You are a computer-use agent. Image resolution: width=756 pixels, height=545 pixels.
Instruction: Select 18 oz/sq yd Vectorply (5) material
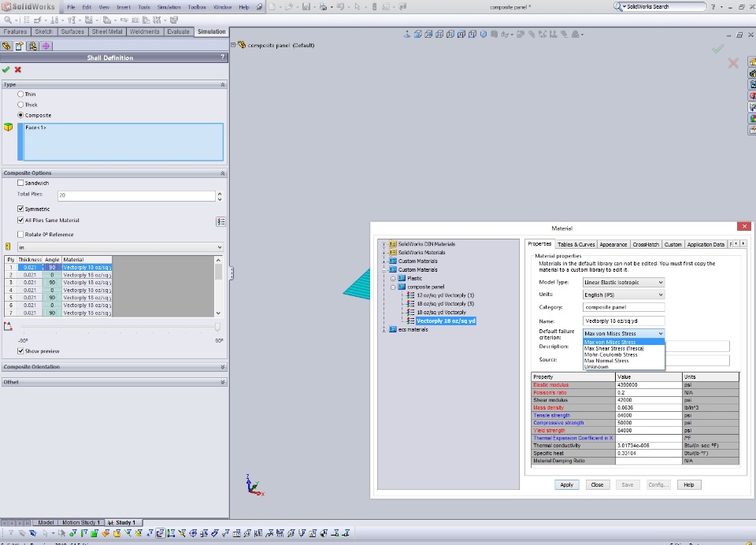445,303
